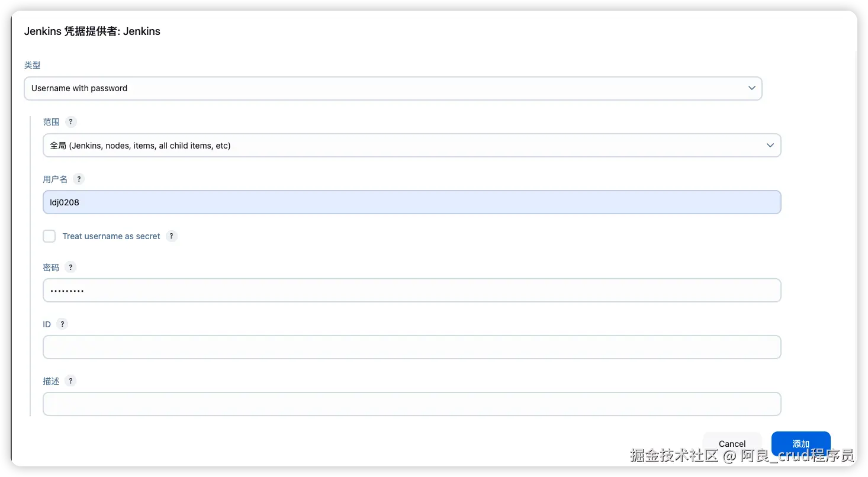868x477 pixels.
Task: Click the ID label text
Action: (x=47, y=324)
